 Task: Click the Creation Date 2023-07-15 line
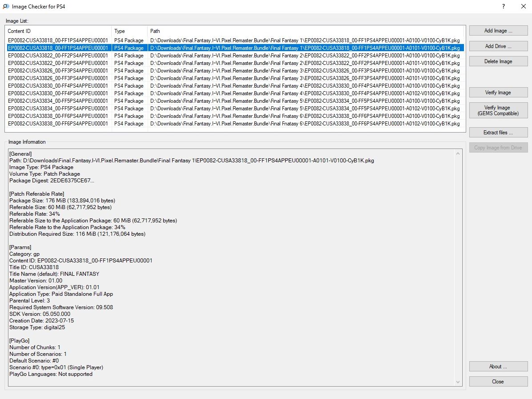tap(41, 321)
